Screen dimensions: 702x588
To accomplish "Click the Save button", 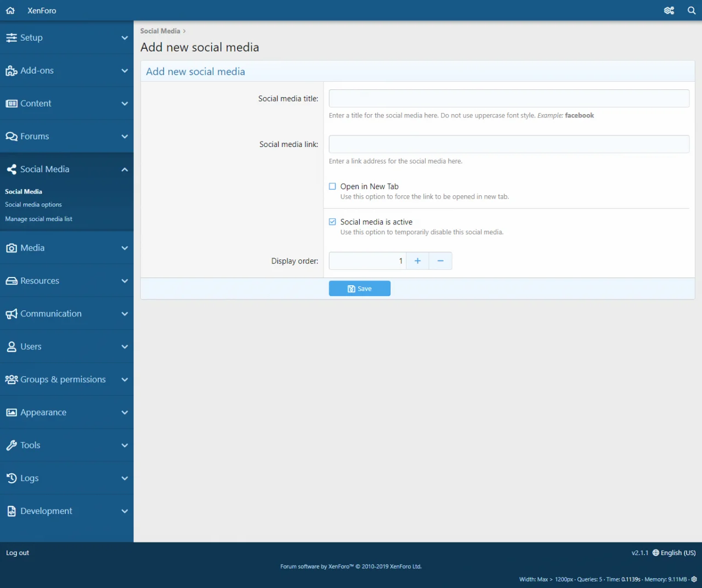I will pyautogui.click(x=359, y=289).
